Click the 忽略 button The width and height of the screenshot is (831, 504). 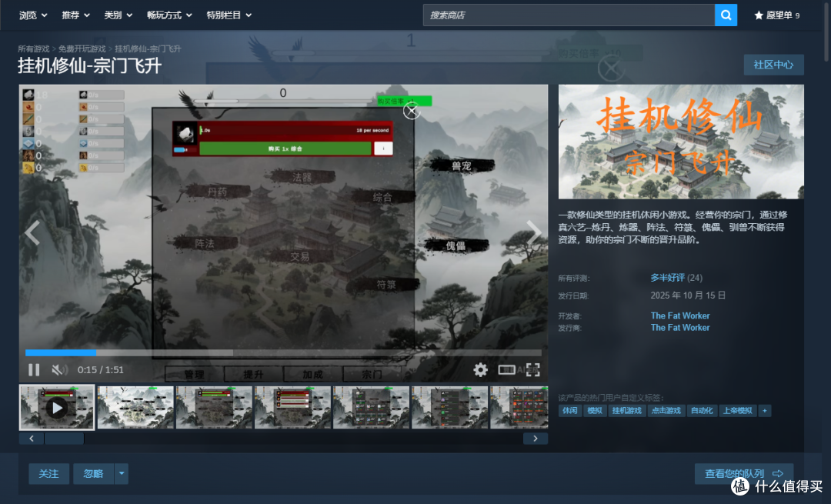93,473
